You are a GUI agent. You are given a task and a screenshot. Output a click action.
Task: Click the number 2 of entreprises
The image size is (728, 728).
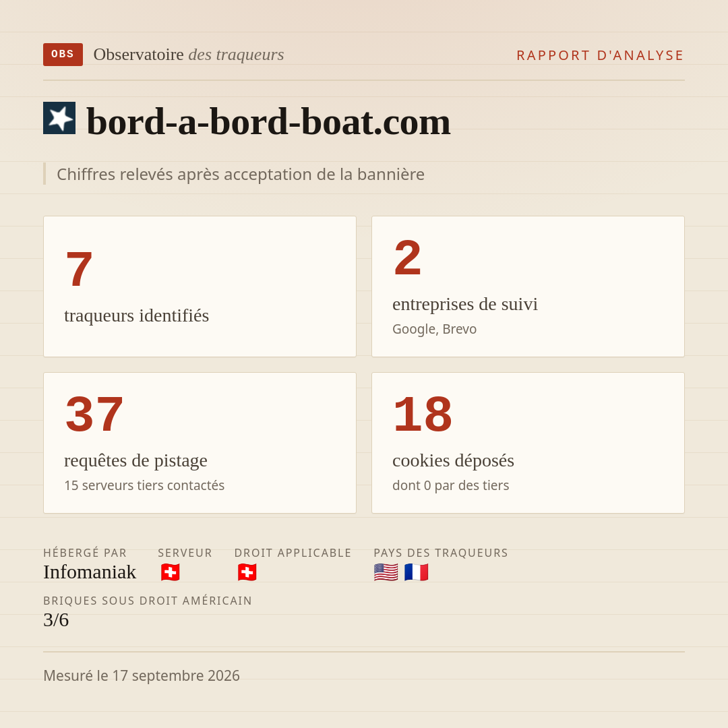click(x=408, y=258)
